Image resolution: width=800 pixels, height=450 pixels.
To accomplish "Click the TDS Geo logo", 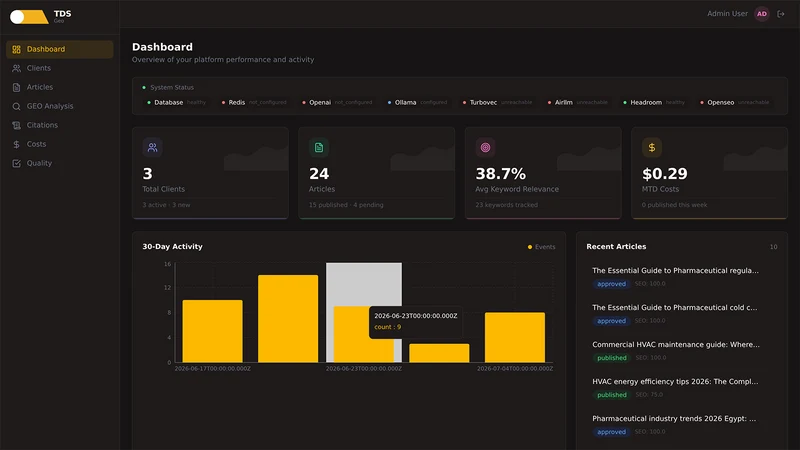I will pyautogui.click(x=41, y=16).
